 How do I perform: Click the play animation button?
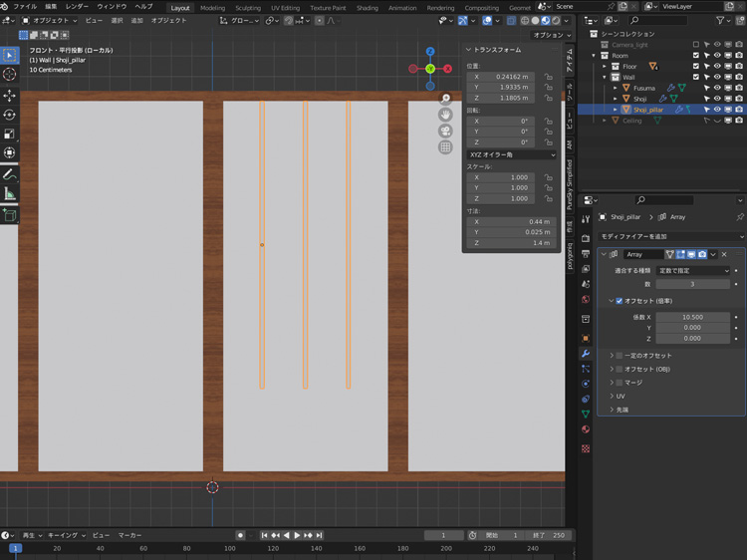pos(297,535)
